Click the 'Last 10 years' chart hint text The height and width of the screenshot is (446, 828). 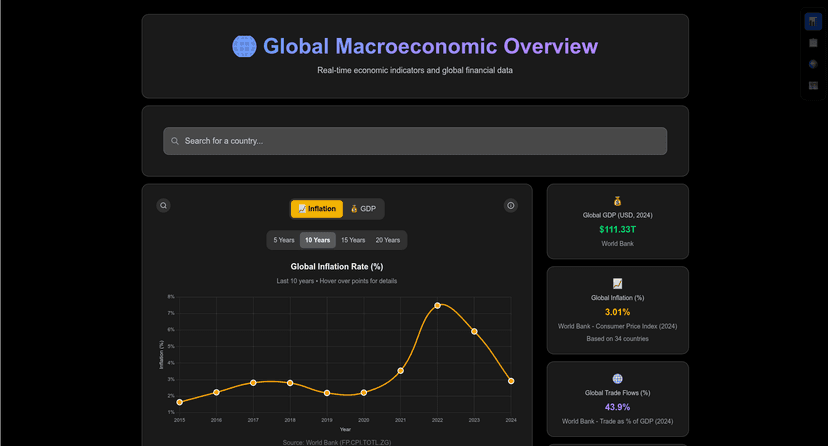(x=337, y=281)
